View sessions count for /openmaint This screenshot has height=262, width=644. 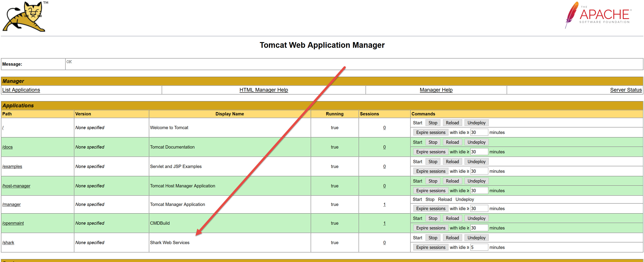[x=384, y=223]
